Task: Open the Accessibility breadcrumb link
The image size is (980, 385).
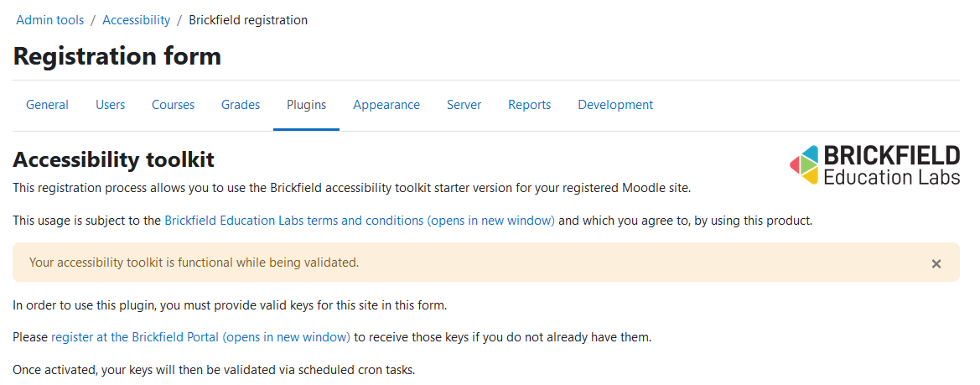Action: (137, 20)
